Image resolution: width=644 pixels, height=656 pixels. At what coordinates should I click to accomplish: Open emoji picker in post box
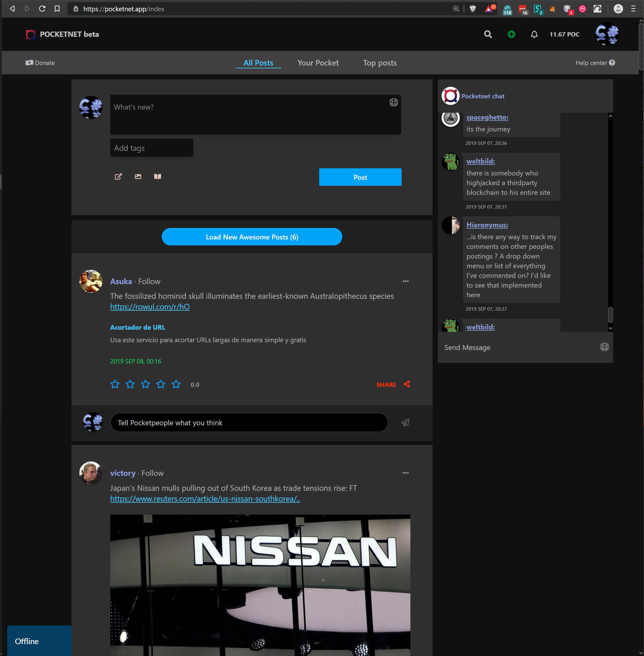(394, 102)
